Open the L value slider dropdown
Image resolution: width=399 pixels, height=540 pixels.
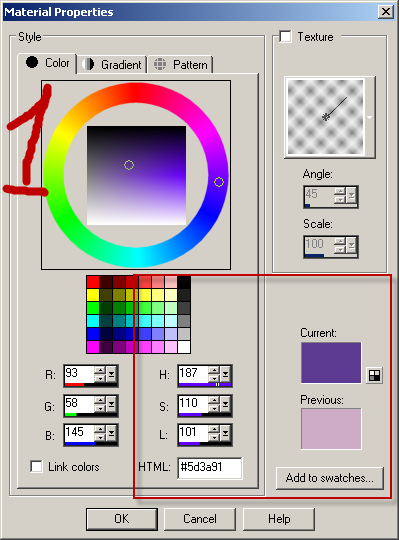coord(225,433)
